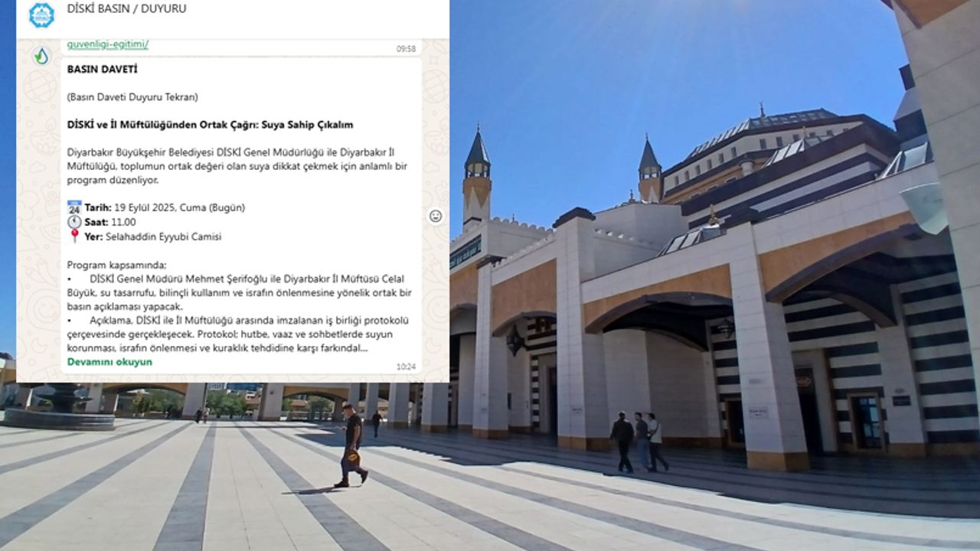Click the clock icon beside Saat
This screenshot has width=980, height=551.
tap(74, 222)
